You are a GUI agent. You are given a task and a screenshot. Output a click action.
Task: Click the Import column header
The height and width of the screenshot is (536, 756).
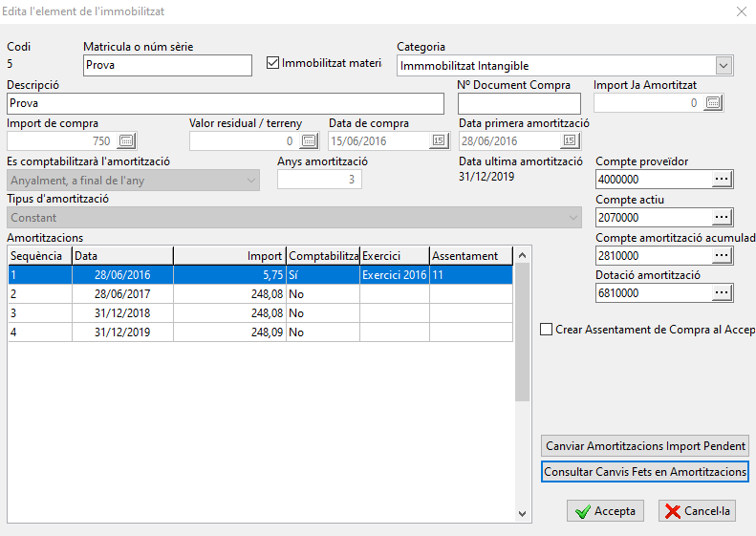pos(229,256)
